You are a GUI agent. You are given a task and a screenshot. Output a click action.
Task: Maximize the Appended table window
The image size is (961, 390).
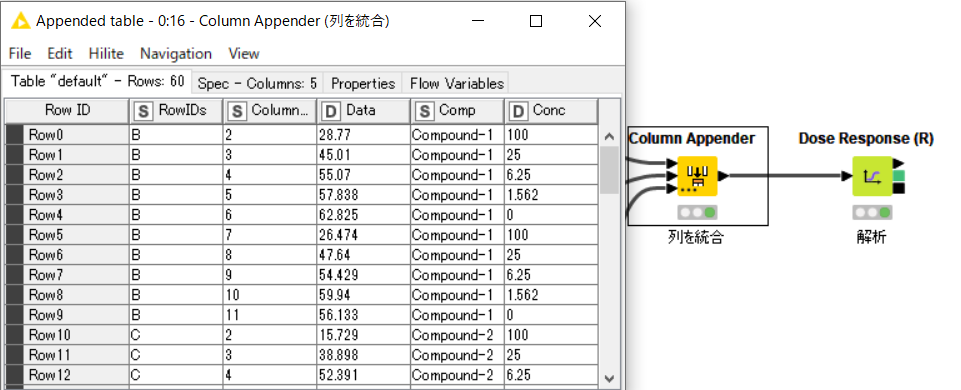click(x=536, y=21)
